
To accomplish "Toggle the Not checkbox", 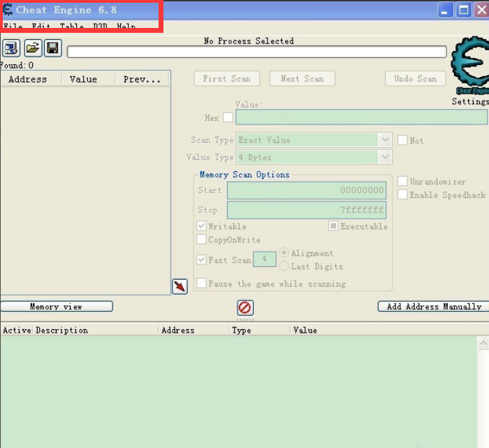I will 402,140.
